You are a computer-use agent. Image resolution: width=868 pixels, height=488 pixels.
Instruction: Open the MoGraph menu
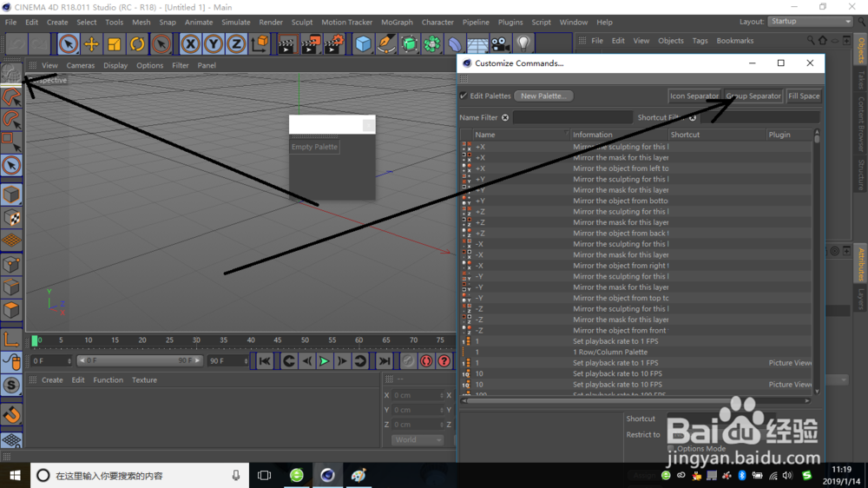point(397,23)
